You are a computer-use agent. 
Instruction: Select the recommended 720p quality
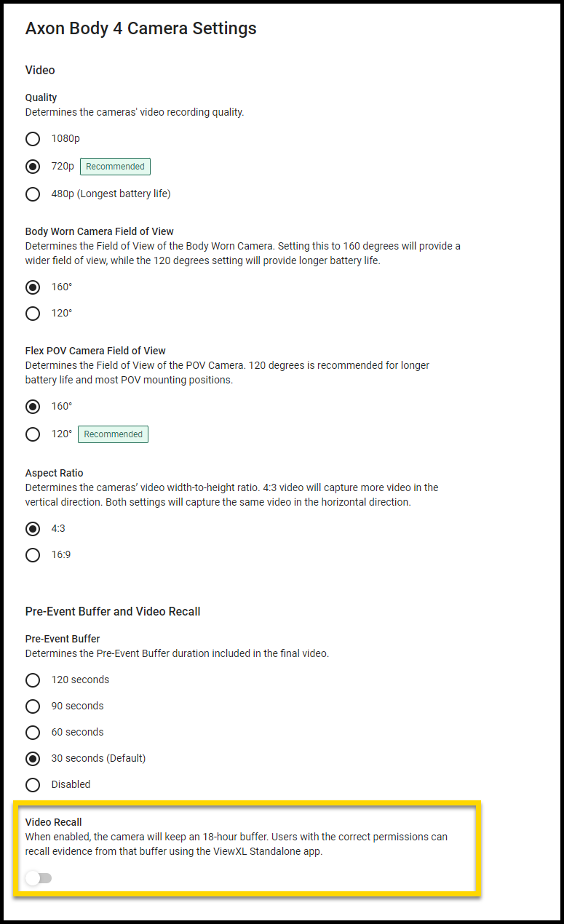32,166
